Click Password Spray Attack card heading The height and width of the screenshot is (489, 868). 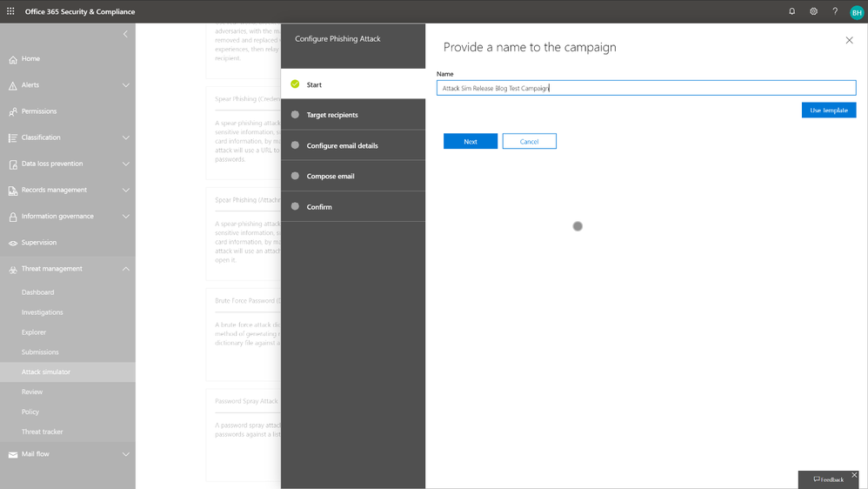246,401
